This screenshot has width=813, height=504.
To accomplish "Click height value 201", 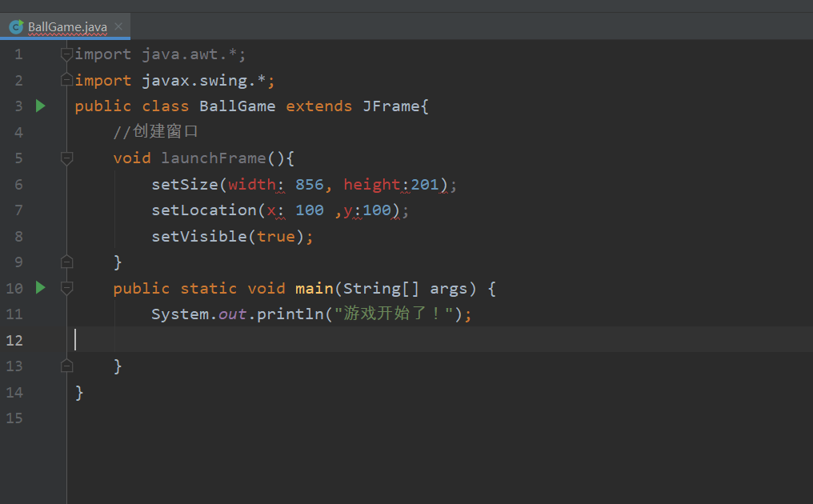I will pyautogui.click(x=425, y=185).
